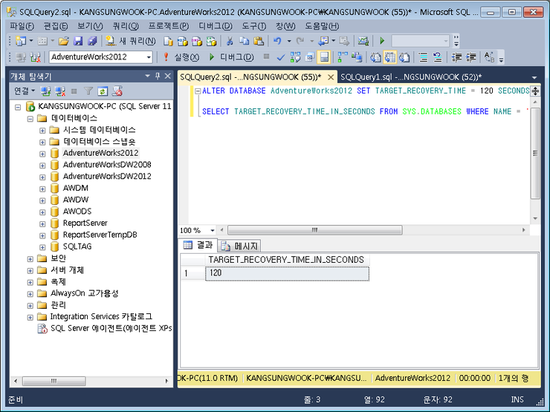Click the Object Explorer horizontal scrollbar thumb

tap(54, 381)
